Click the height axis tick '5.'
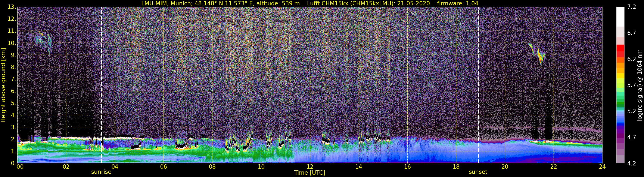Screen dimensions: 644x177 click(x=13, y=103)
